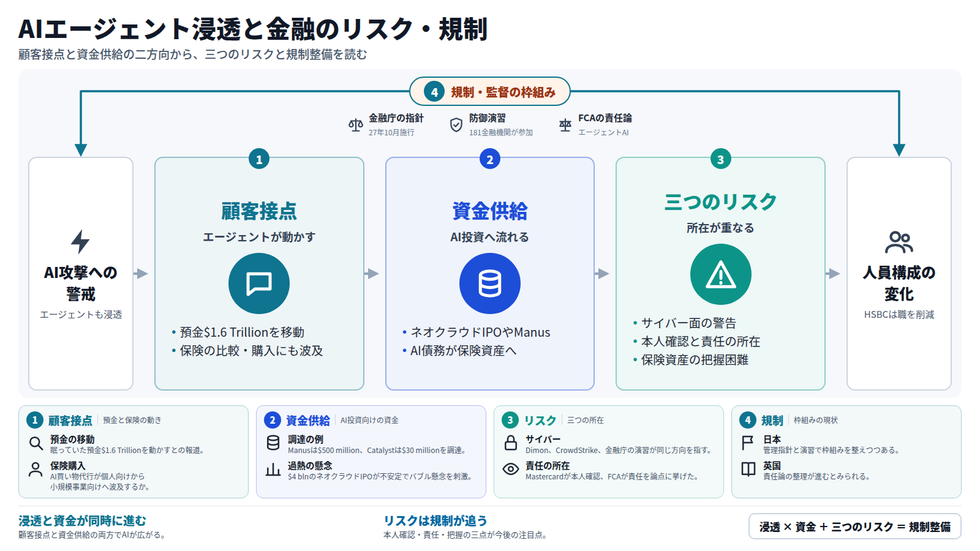Click the 三つのリスク title in card 3
The width and height of the screenshot is (980, 551).
click(x=721, y=202)
